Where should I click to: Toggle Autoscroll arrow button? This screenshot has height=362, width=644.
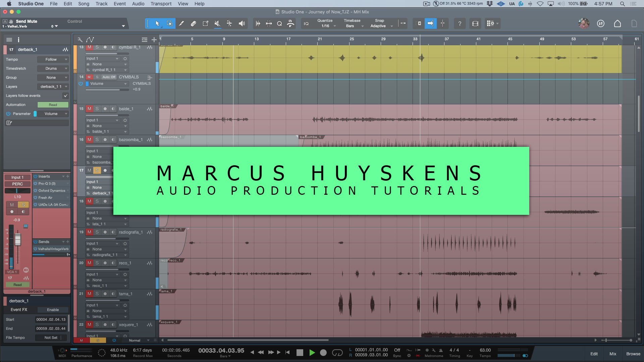coord(430,23)
